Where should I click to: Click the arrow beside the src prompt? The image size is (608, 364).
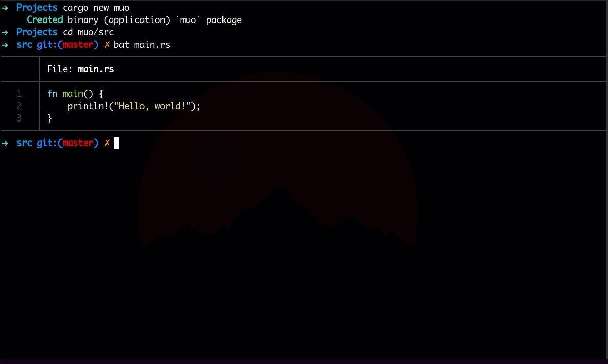5,45
